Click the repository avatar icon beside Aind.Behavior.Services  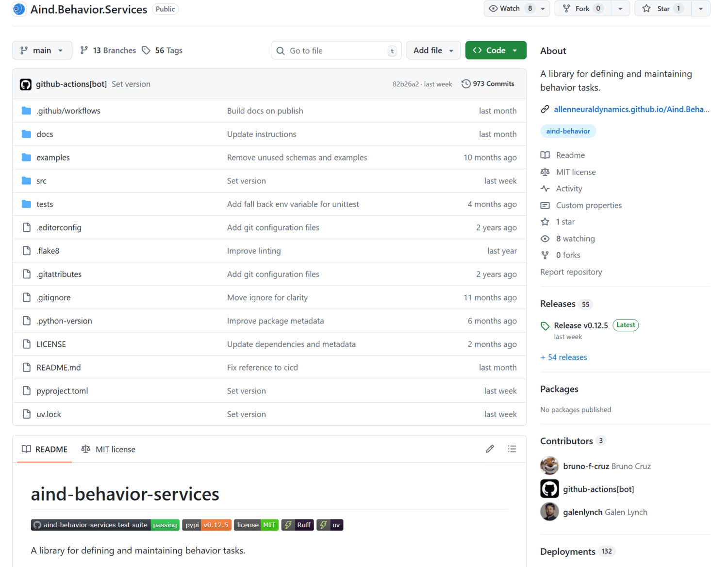(19, 9)
